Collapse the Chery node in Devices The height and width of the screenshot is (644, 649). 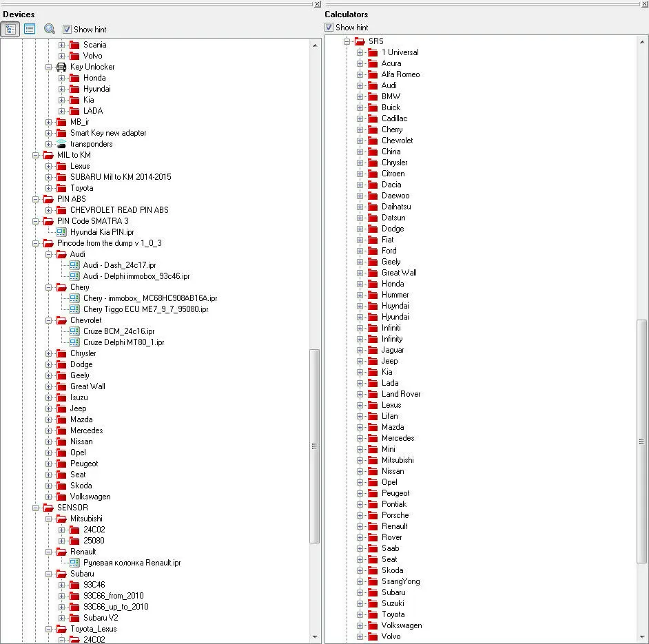pyautogui.click(x=48, y=288)
